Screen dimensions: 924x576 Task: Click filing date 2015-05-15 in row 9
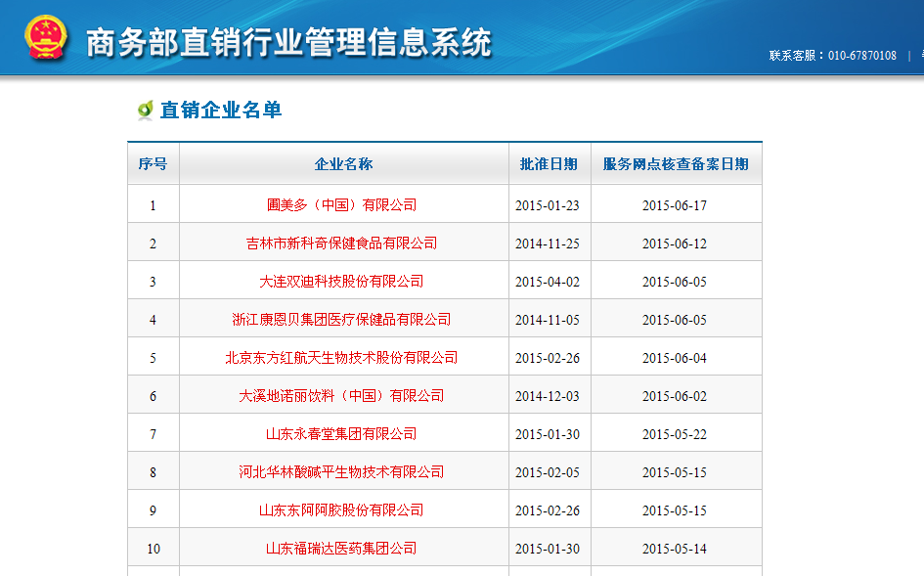675,511
